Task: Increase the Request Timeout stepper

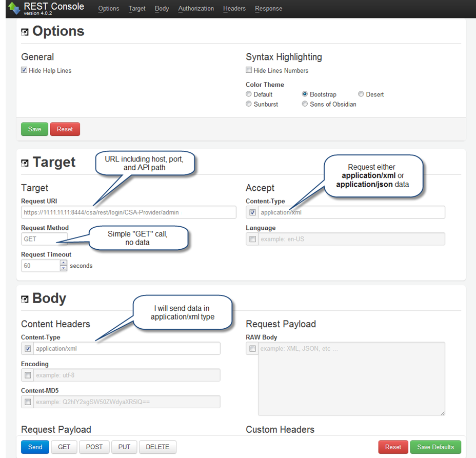Action: click(64, 263)
